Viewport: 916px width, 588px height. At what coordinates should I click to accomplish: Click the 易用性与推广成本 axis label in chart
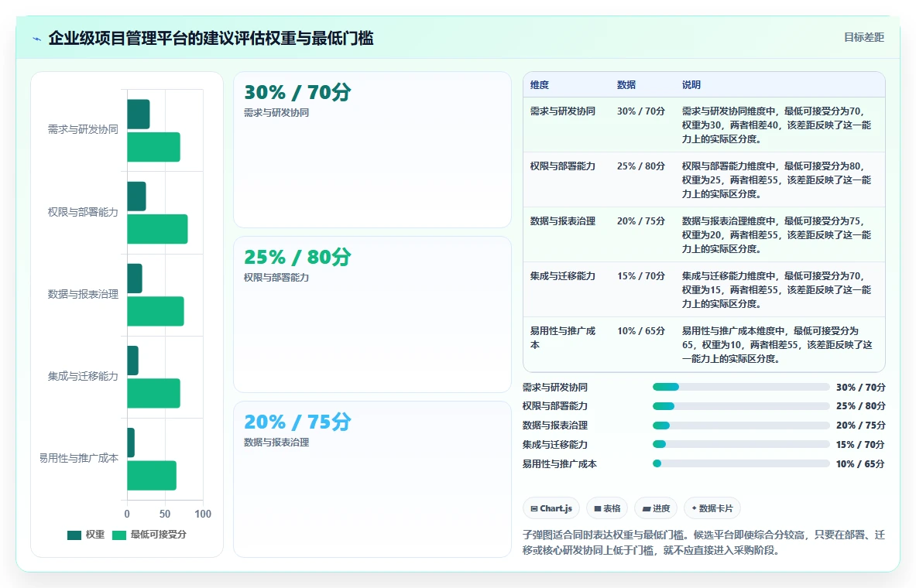(x=79, y=458)
